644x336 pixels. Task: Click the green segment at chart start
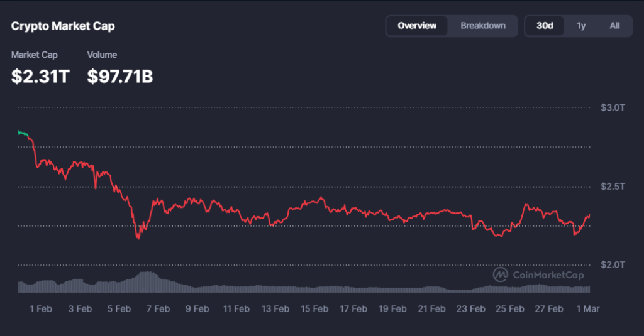click(23, 133)
